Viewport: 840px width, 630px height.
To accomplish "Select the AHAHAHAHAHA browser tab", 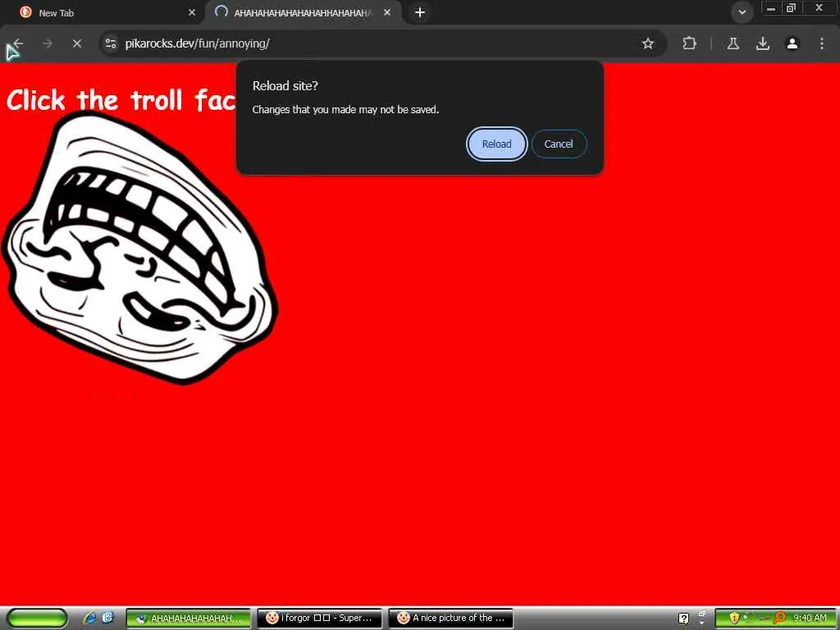I will (303, 13).
